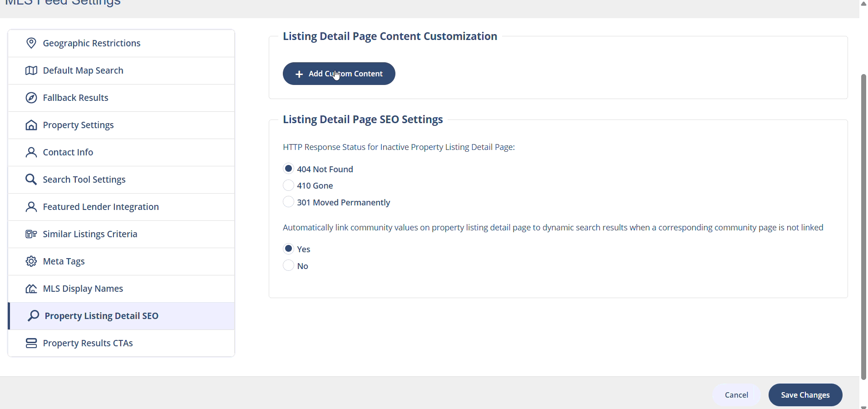Screen dimensions: 868x409
Task: Go to Fallback Results settings
Action: point(121,98)
